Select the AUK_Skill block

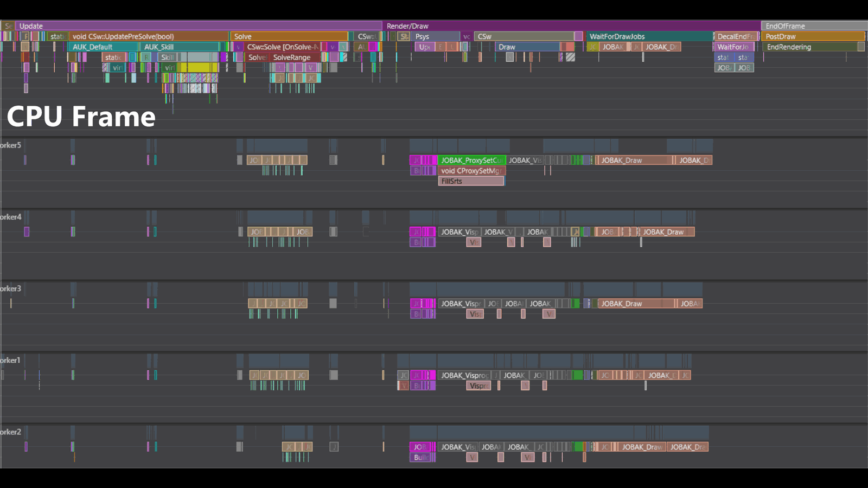[x=179, y=47]
